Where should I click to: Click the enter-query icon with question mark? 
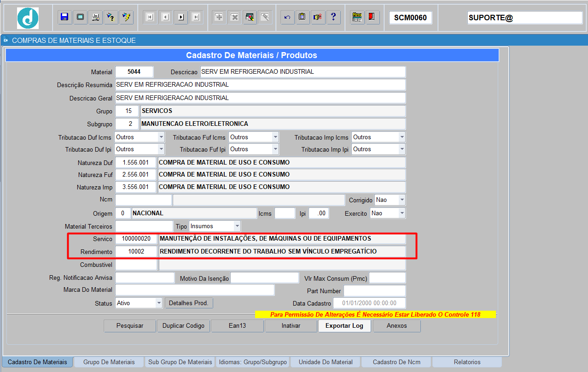tap(111, 17)
